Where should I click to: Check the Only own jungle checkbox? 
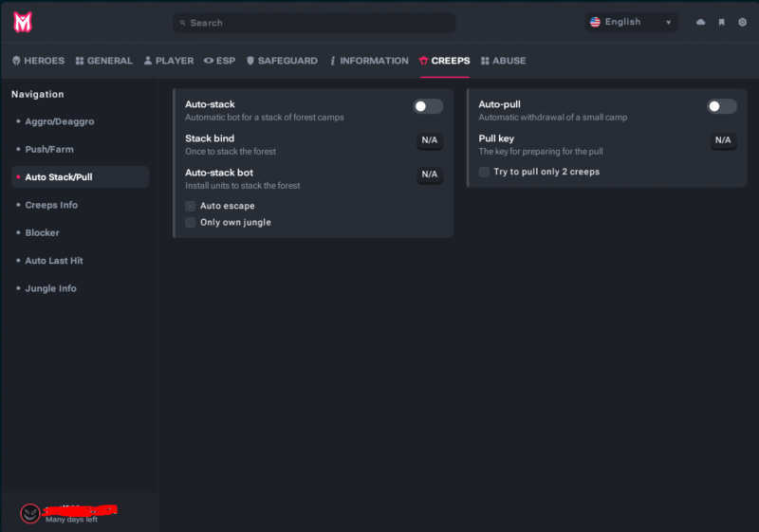[x=191, y=223]
